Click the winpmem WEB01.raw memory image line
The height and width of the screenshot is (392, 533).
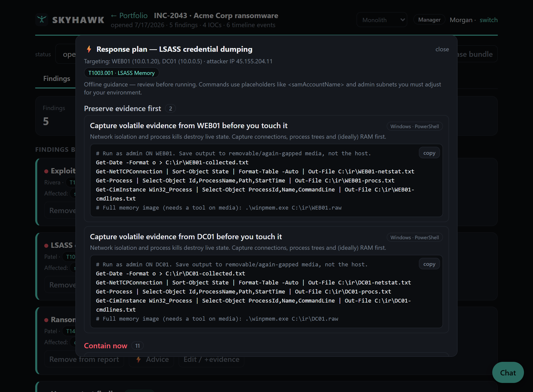tap(219, 208)
